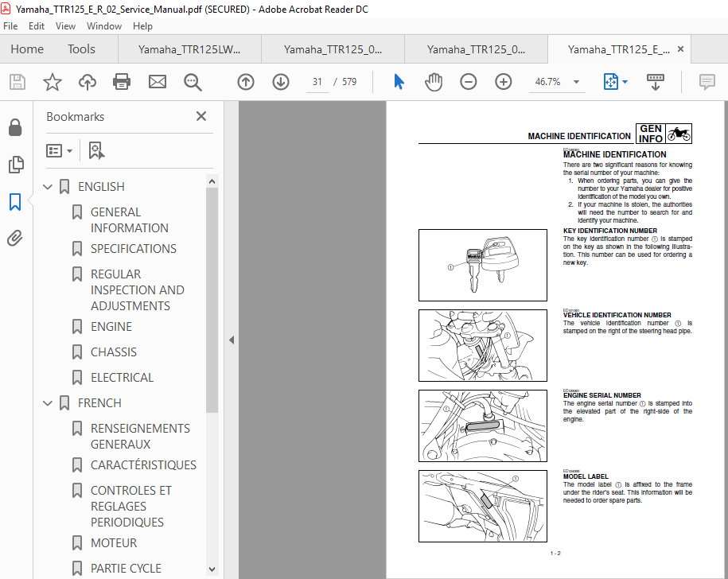Click the page number input field

click(x=317, y=82)
